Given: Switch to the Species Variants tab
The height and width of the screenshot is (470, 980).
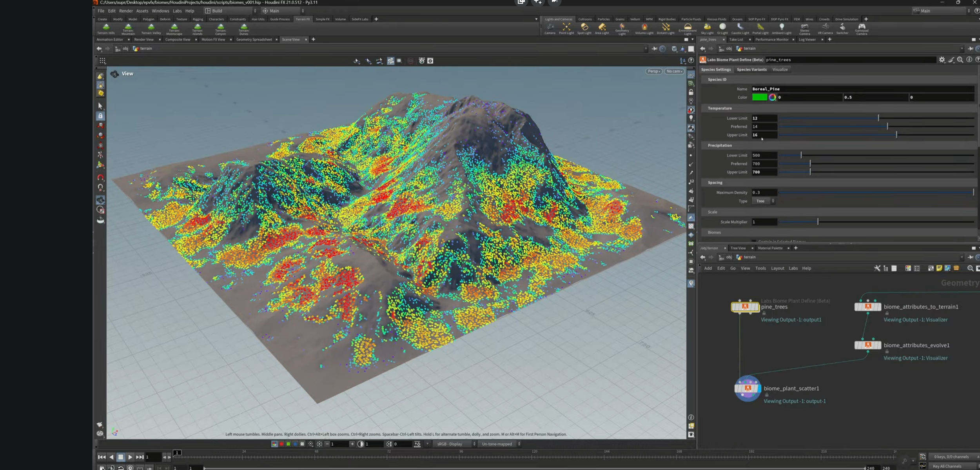Looking at the screenshot, I should (751, 69).
